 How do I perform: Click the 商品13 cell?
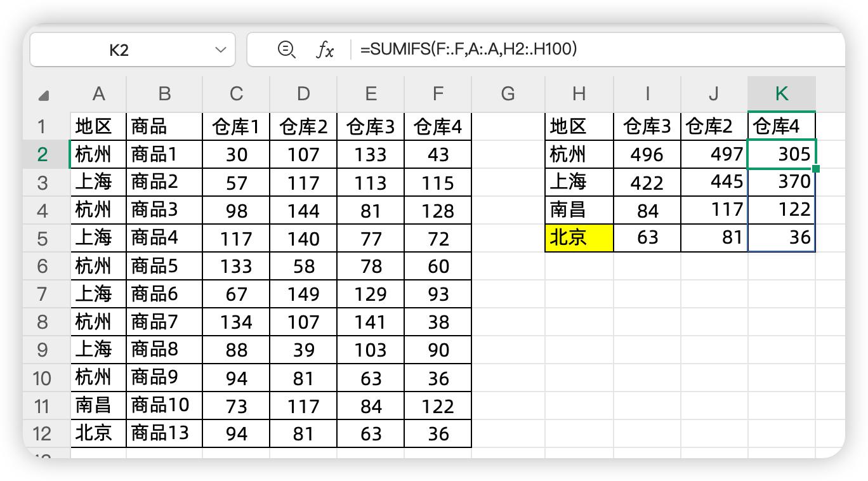(164, 433)
